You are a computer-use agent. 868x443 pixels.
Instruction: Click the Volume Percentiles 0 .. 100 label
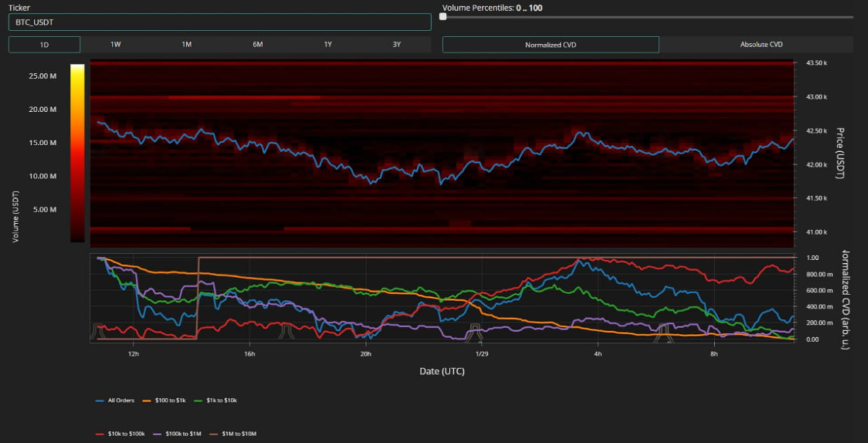point(492,8)
